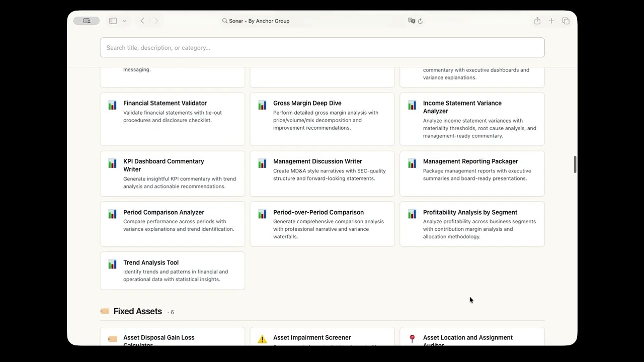Open the Management Discussion Writer card
The image size is (644, 362).
pos(322,173)
